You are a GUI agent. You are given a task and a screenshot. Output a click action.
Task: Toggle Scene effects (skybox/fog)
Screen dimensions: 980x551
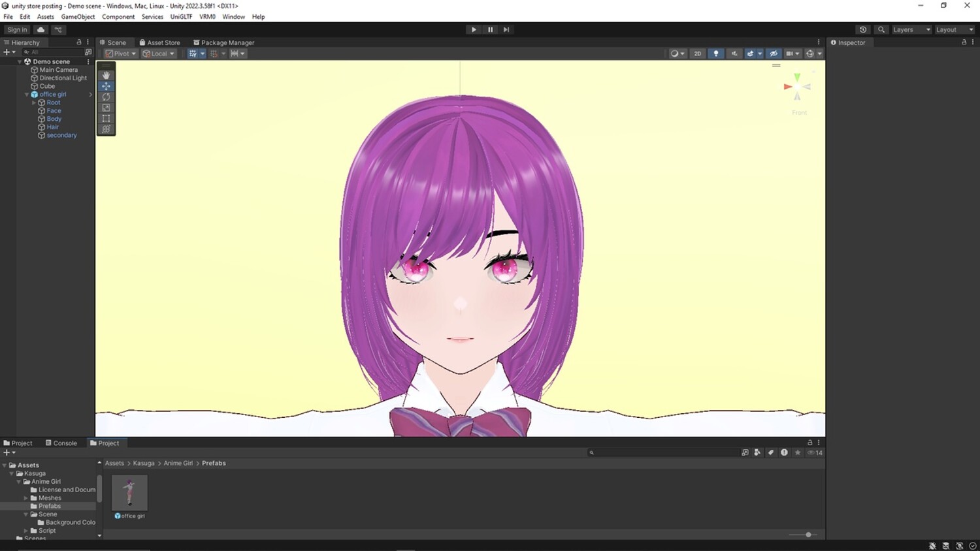750,54
